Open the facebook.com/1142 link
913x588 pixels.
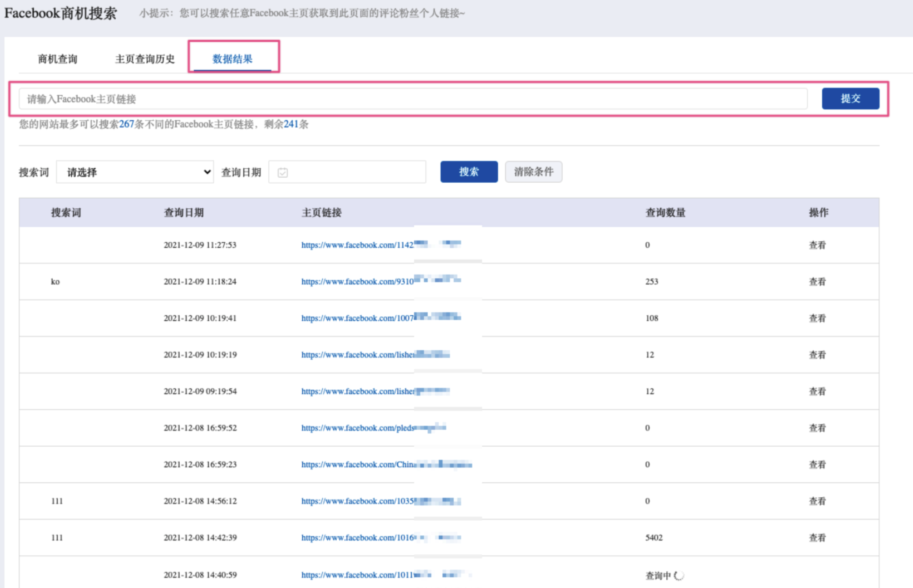(381, 245)
